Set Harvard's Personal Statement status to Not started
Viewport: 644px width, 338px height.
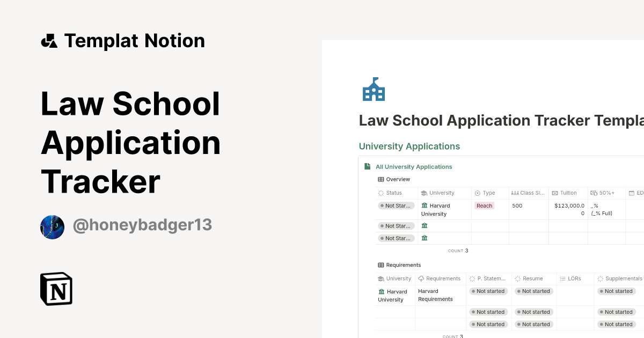coord(488,291)
